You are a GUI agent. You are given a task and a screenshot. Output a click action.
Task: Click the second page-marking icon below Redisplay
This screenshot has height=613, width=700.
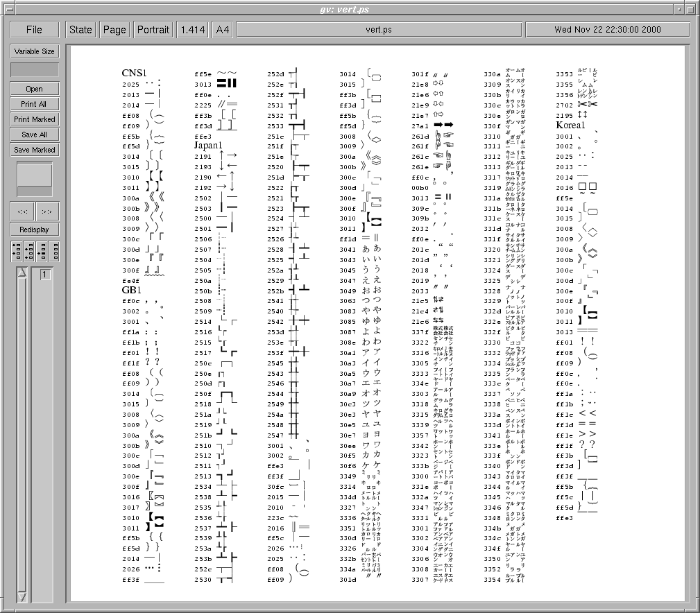pyautogui.click(x=28, y=251)
